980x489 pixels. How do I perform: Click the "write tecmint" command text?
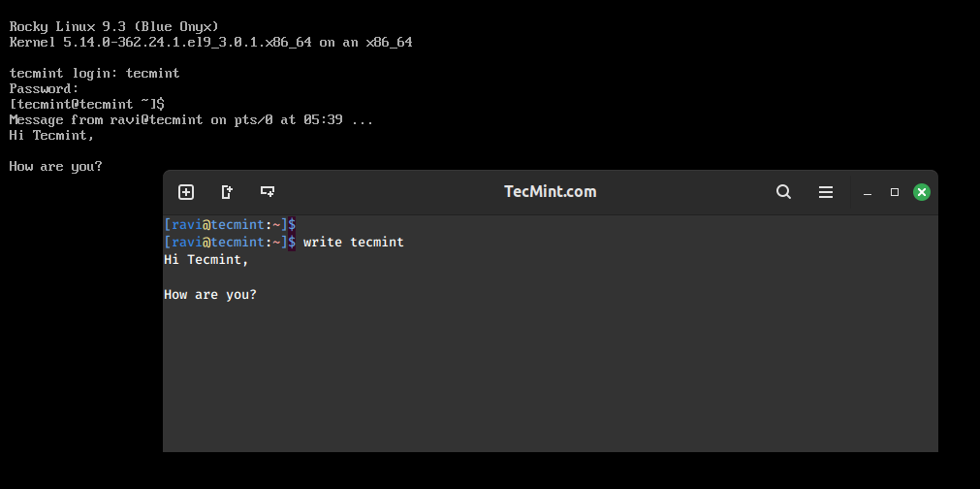pyautogui.click(x=354, y=242)
